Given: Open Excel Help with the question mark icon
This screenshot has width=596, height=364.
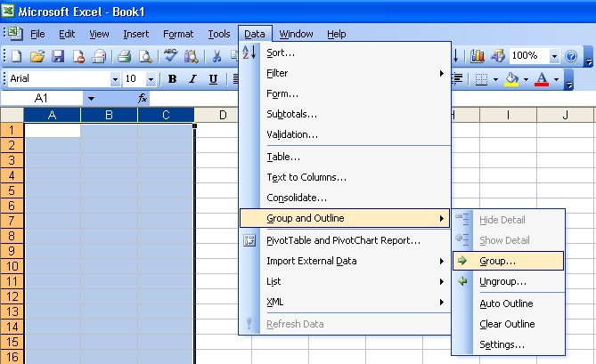Looking at the screenshot, I should pos(570,56).
